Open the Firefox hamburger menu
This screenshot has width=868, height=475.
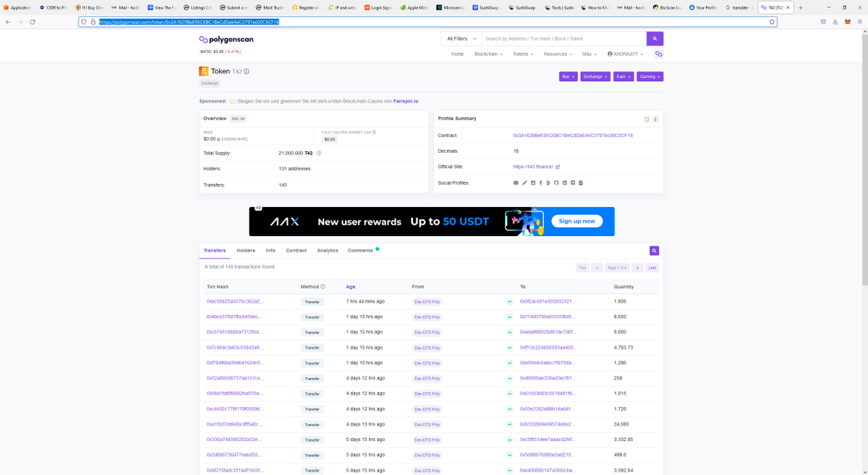click(861, 22)
